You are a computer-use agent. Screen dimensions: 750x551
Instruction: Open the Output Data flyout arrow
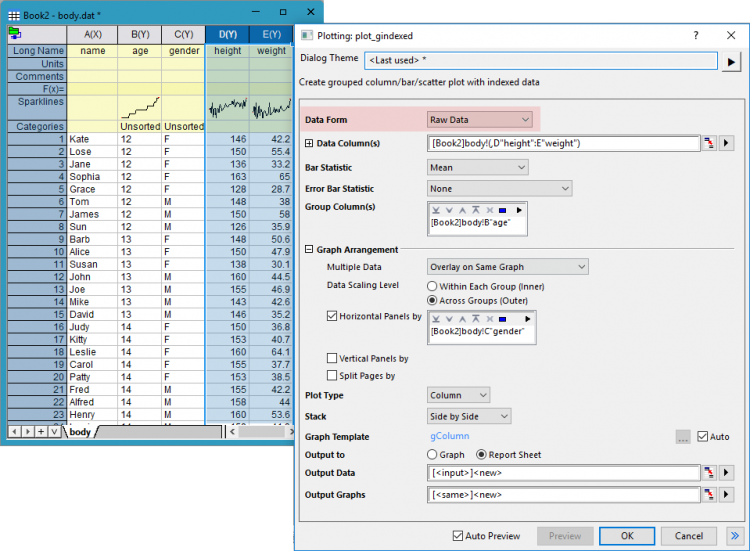[x=726, y=473]
